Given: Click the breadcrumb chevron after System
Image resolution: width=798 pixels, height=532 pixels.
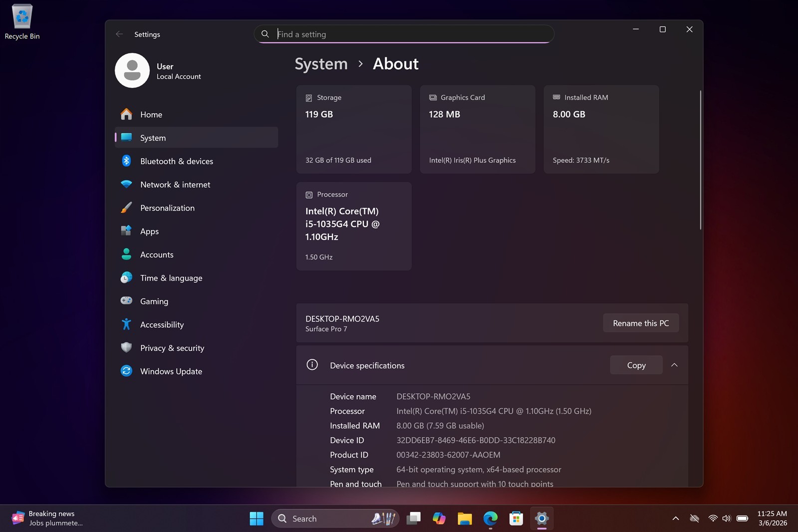Looking at the screenshot, I should [x=360, y=64].
